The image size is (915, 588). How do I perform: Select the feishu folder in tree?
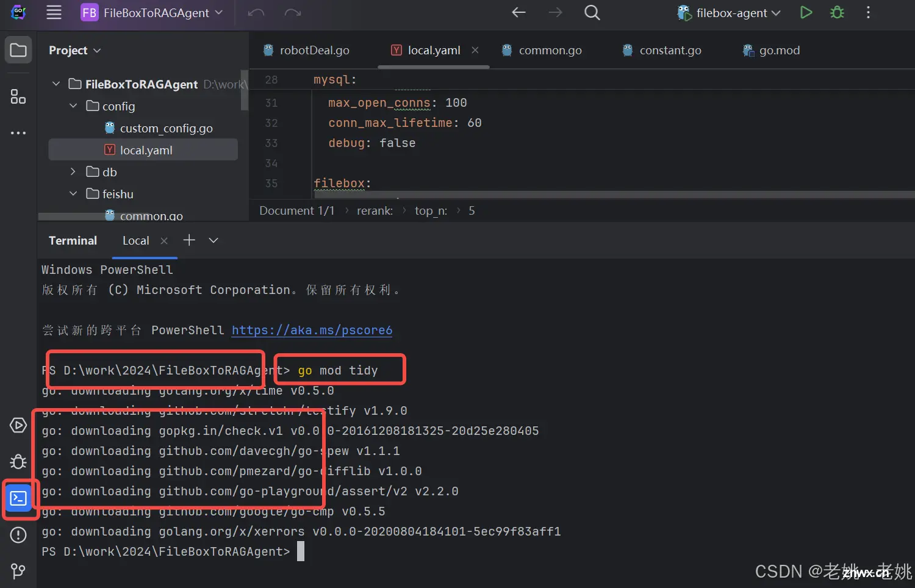[x=110, y=194]
